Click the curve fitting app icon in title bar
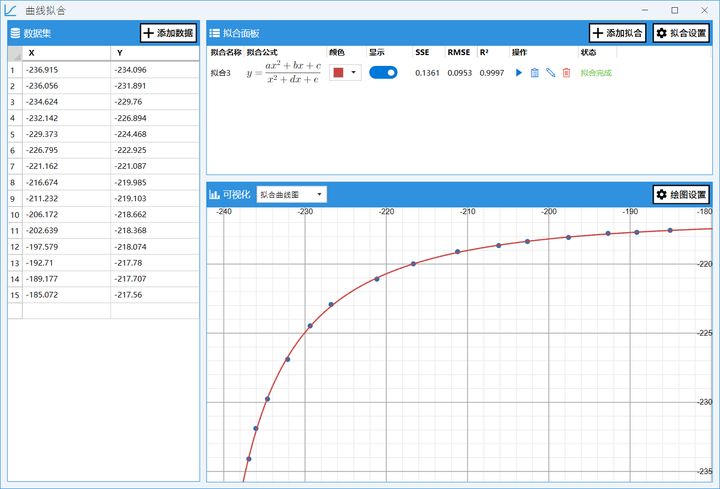This screenshot has width=720, height=489. (x=11, y=10)
